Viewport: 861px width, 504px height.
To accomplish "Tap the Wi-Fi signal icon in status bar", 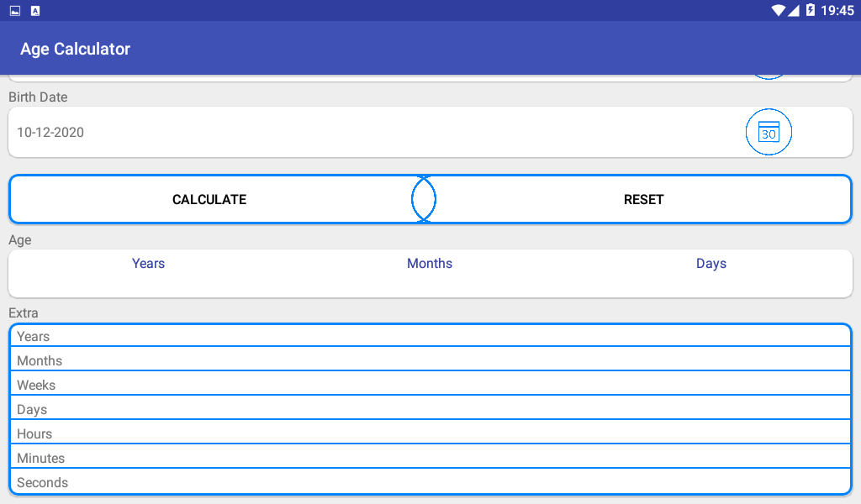I will tap(778, 10).
